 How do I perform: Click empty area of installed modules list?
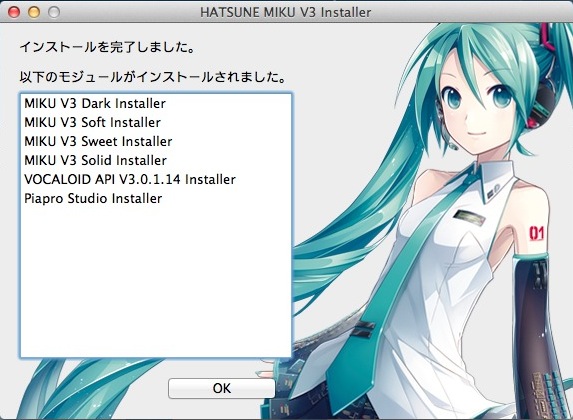pos(156,281)
